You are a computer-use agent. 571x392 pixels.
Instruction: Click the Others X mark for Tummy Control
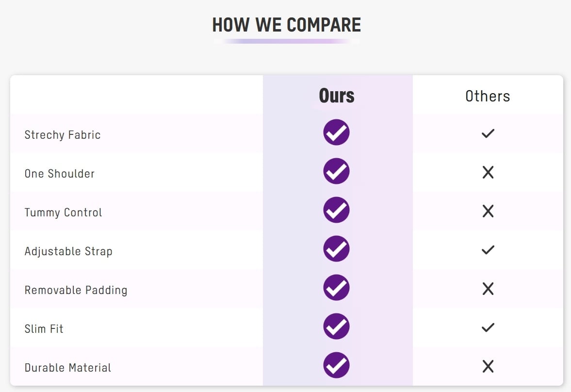[488, 211]
